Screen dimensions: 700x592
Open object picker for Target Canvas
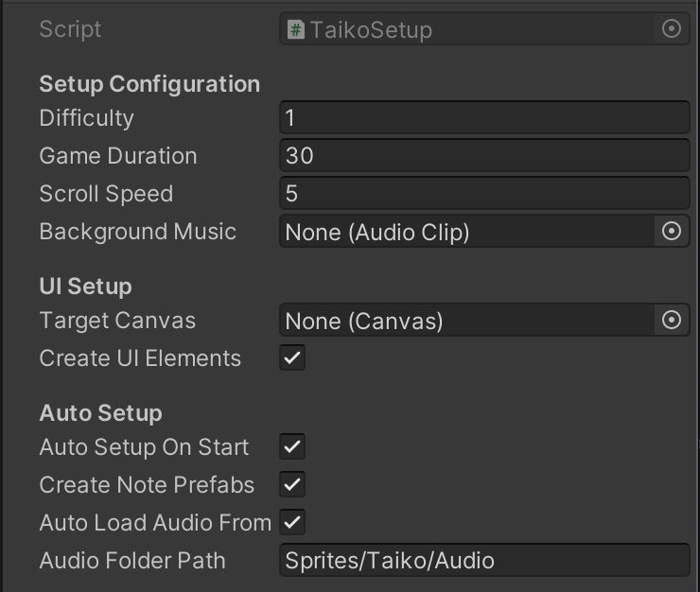tap(671, 320)
